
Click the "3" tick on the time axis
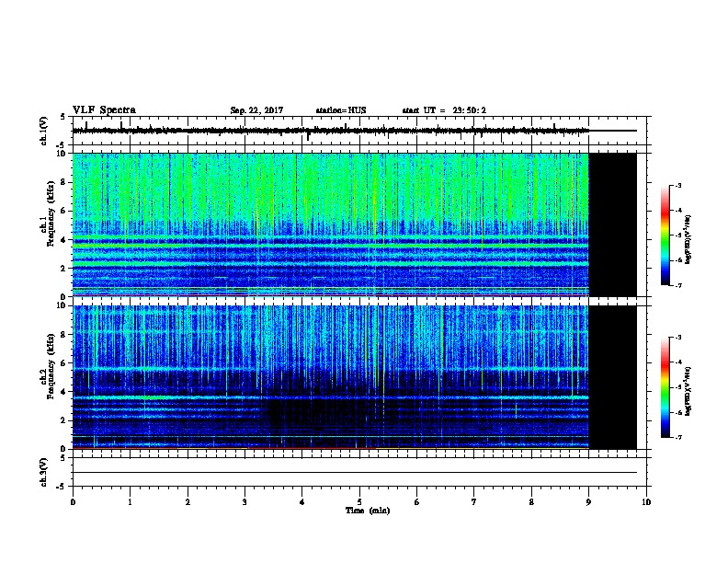(245, 502)
